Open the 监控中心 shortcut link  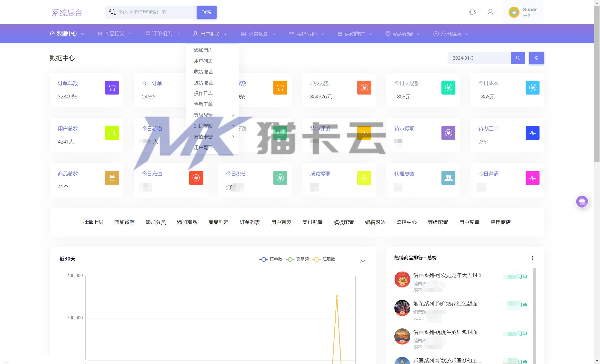[407, 222]
